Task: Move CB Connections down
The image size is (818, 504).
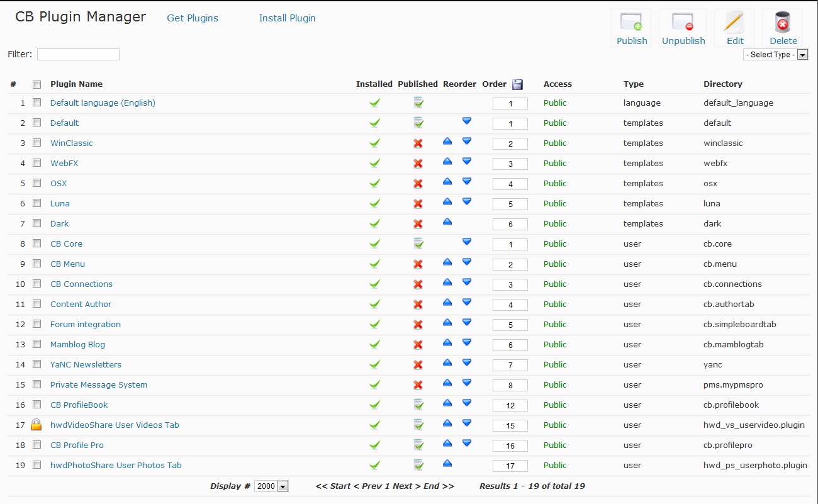Action: pos(467,283)
